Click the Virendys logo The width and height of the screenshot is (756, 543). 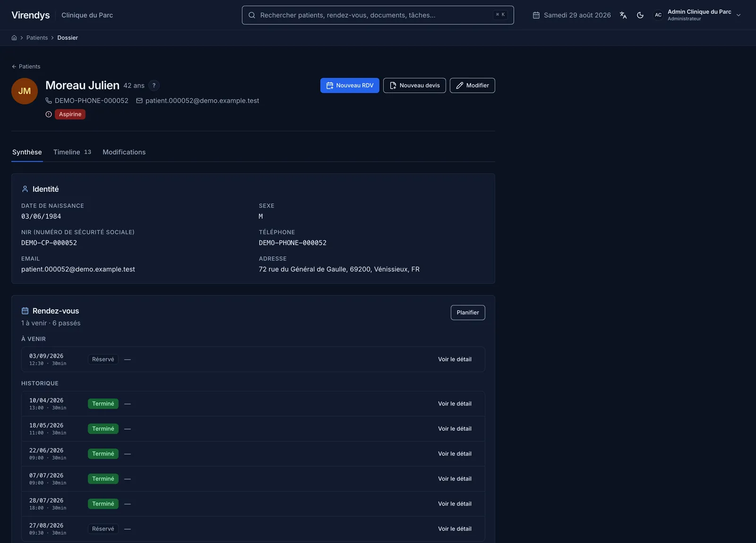click(31, 15)
